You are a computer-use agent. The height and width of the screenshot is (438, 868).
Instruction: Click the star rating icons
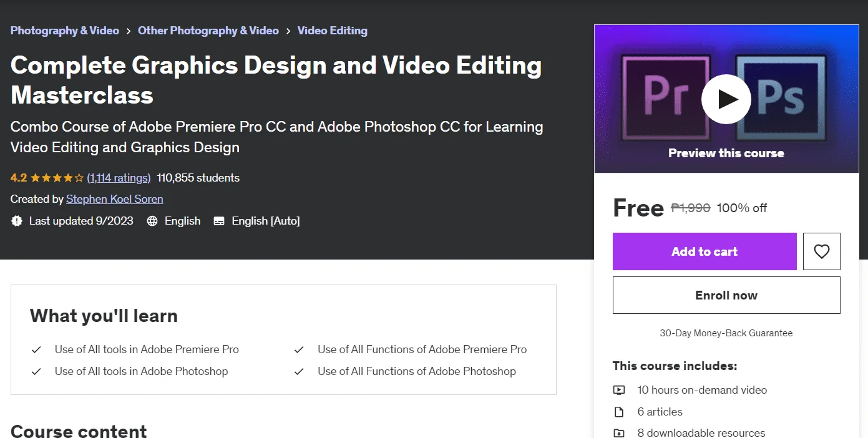(x=57, y=178)
